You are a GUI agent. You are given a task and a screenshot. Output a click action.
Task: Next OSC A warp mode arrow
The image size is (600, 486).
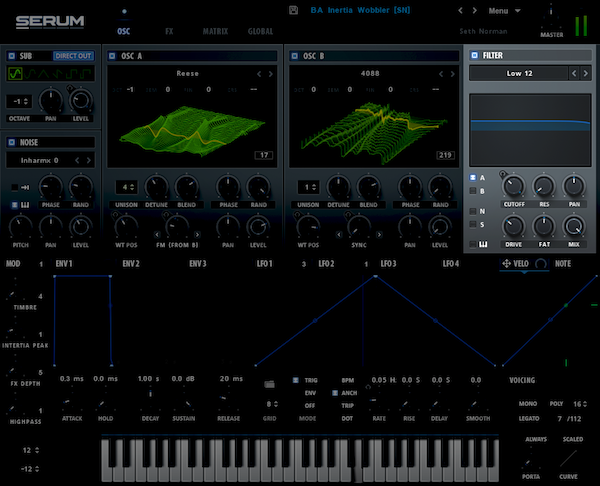coord(197,235)
